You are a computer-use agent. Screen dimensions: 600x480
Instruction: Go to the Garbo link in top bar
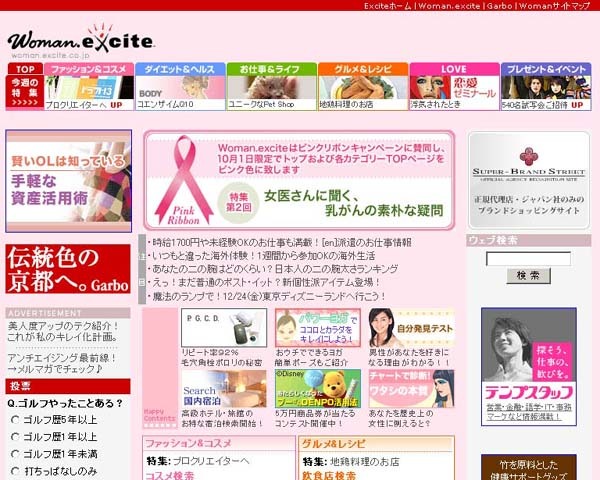click(499, 6)
